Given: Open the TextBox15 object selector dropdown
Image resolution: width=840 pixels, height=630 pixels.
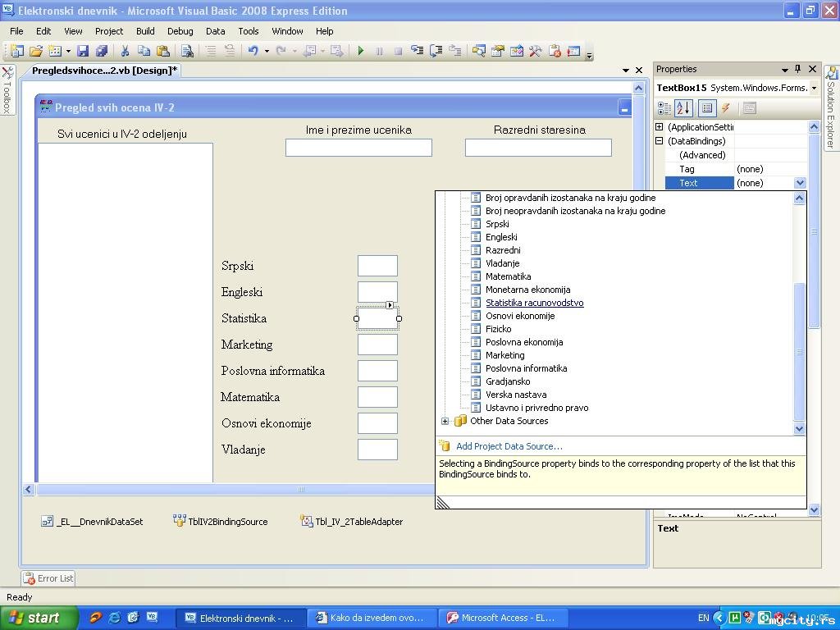Looking at the screenshot, I should tap(813, 88).
